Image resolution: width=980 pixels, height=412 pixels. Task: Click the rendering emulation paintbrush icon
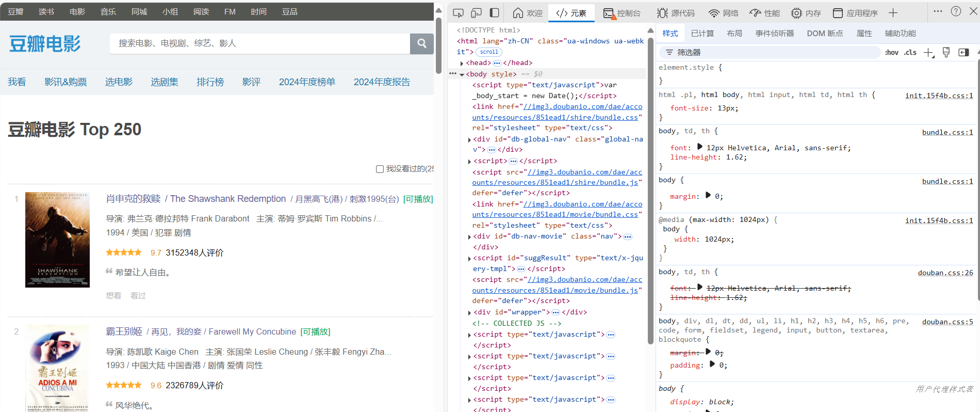tap(946, 52)
